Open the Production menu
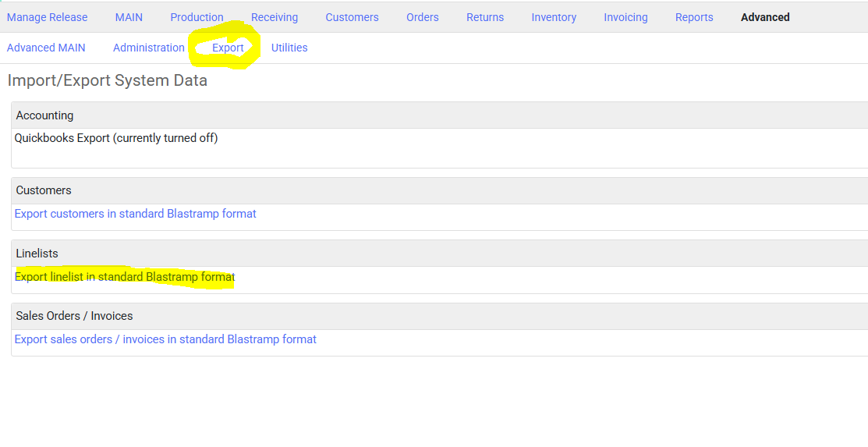Image resolution: width=868 pixels, height=447 pixels. tap(197, 17)
